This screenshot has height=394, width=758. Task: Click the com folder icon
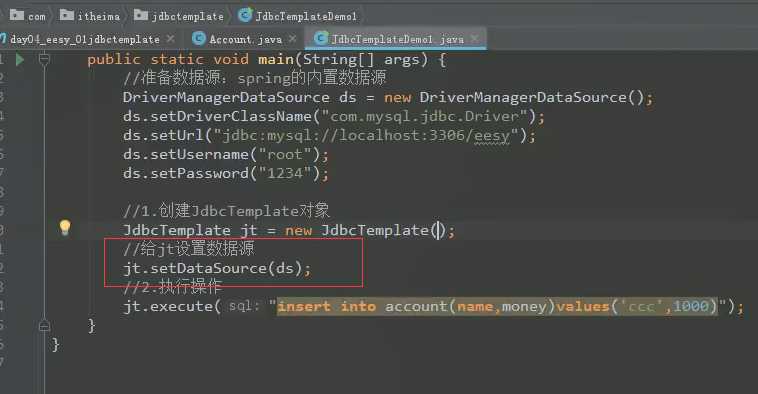pos(16,15)
